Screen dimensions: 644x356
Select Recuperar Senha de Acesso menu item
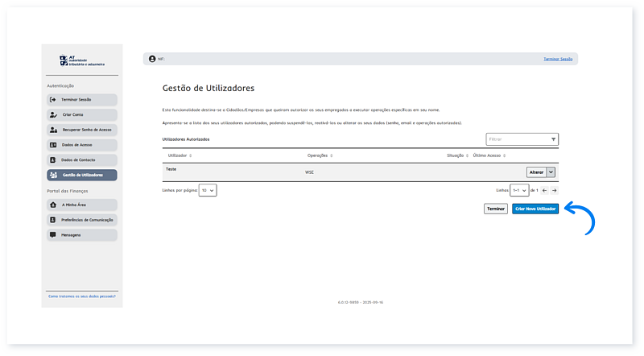tap(82, 130)
